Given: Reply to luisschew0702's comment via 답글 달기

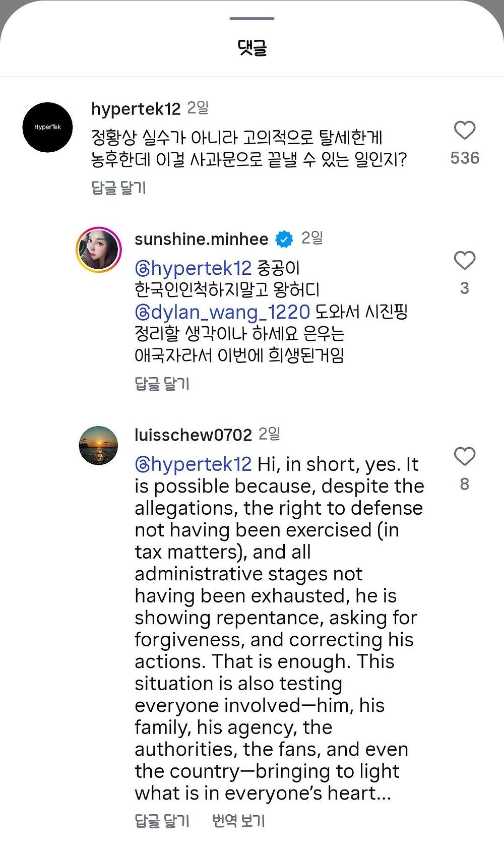Looking at the screenshot, I should point(162,821).
